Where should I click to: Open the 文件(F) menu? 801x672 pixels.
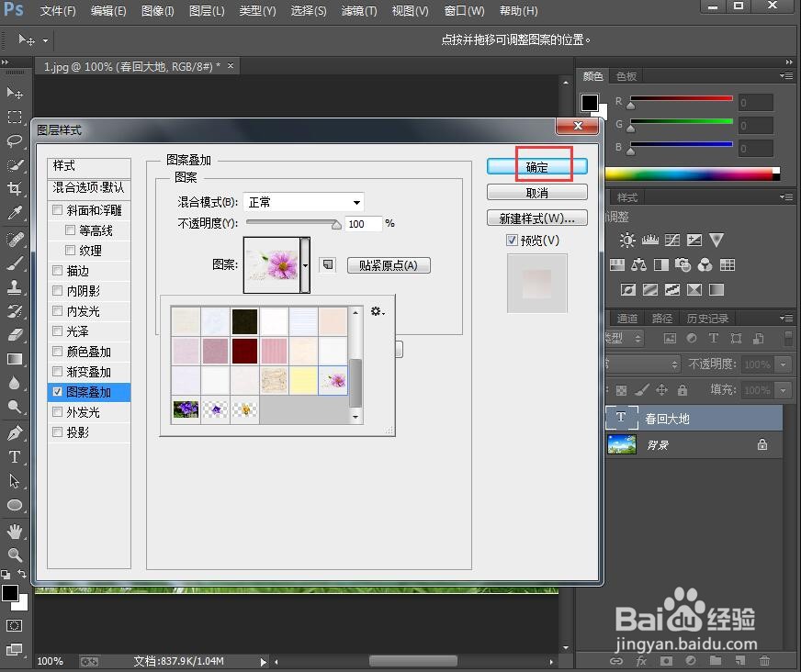[x=58, y=11]
